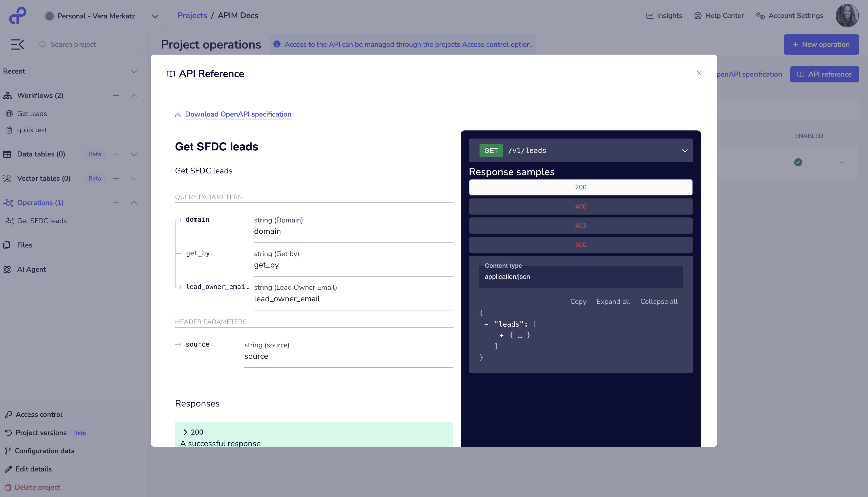868x497 pixels.
Task: Collapse the project sidebar
Action: [x=17, y=44]
